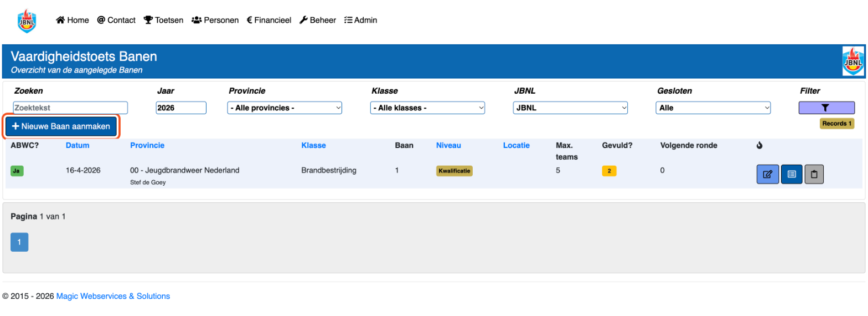Open the Provincie dropdown
Image resolution: width=868 pixels, height=316 pixels.
285,108
